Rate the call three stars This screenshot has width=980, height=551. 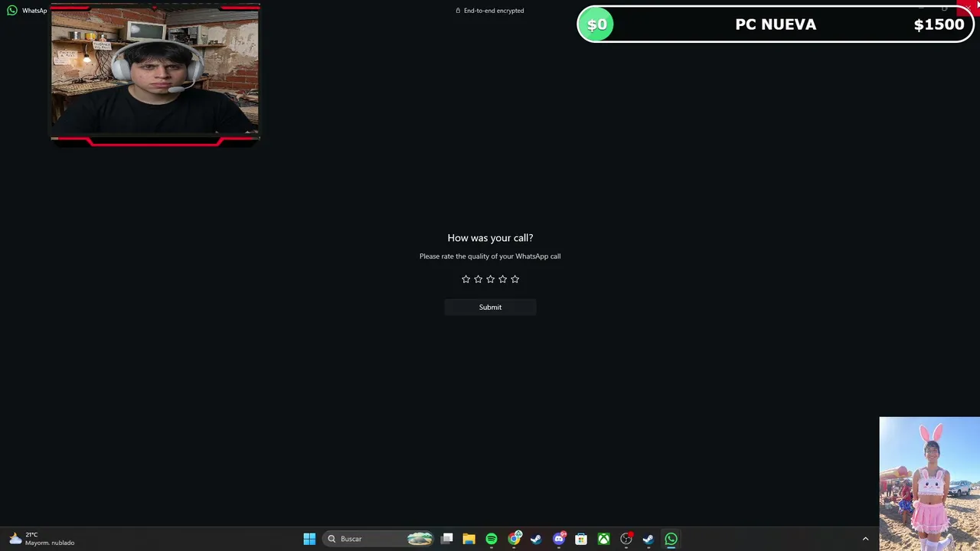[490, 279]
